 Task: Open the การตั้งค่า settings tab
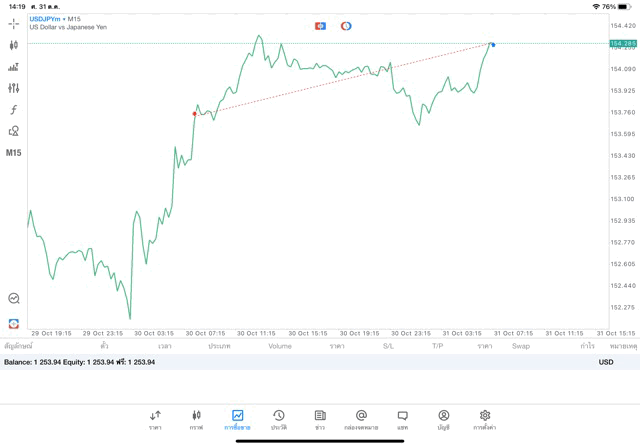click(485, 419)
